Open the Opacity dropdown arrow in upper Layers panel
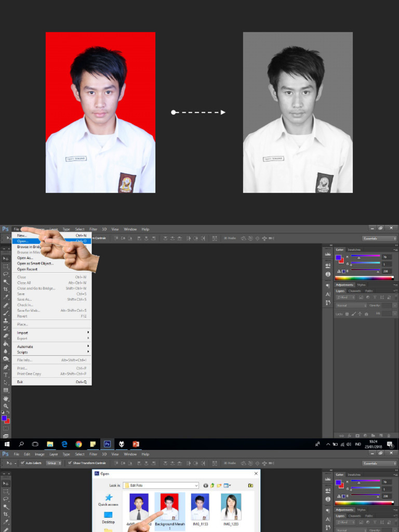The width and height of the screenshot is (399, 532). point(395,305)
